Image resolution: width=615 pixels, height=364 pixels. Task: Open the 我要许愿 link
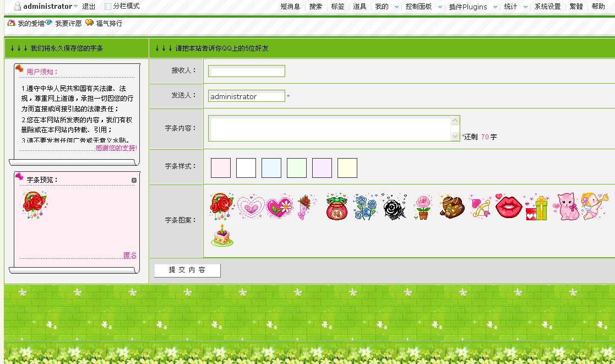click(x=68, y=24)
